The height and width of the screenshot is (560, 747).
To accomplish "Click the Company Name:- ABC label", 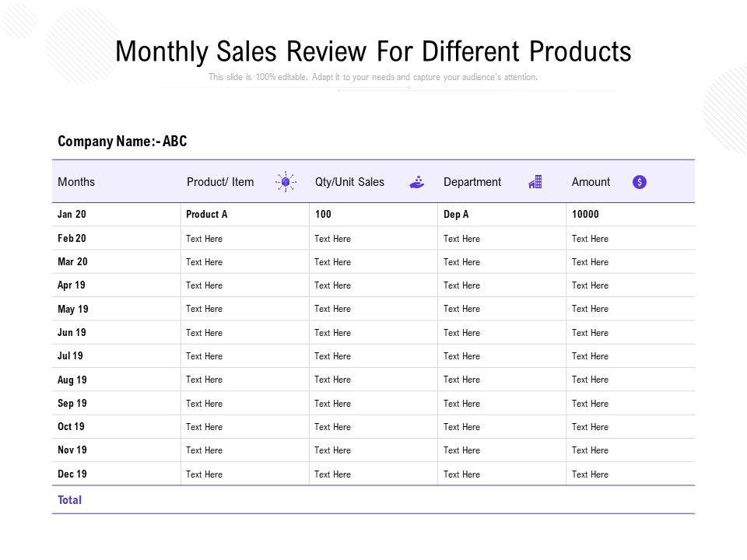I will point(122,142).
